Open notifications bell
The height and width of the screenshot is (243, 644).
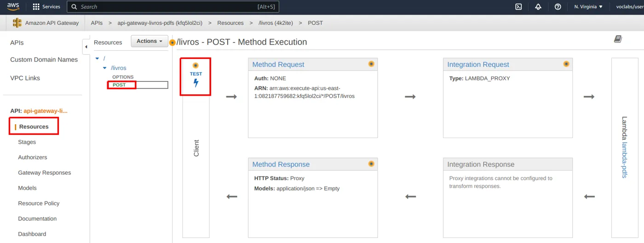[538, 7]
